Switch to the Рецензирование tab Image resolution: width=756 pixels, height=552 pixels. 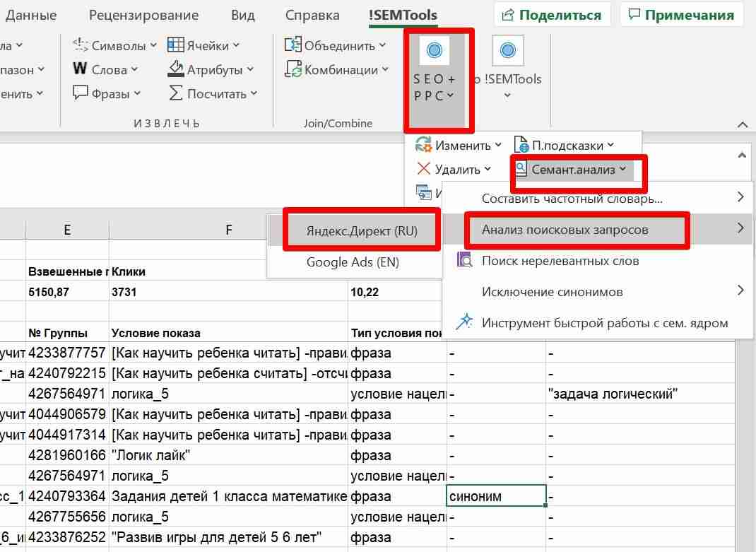[143, 15]
